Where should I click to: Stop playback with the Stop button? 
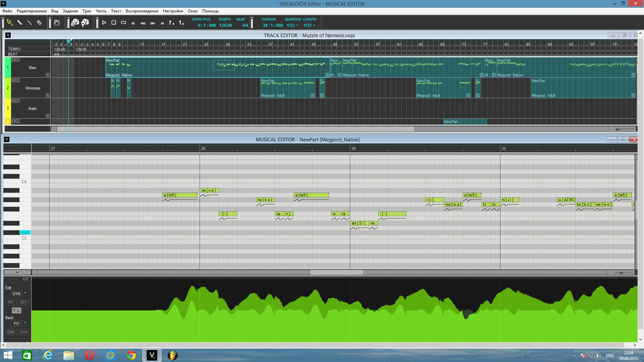114,23
